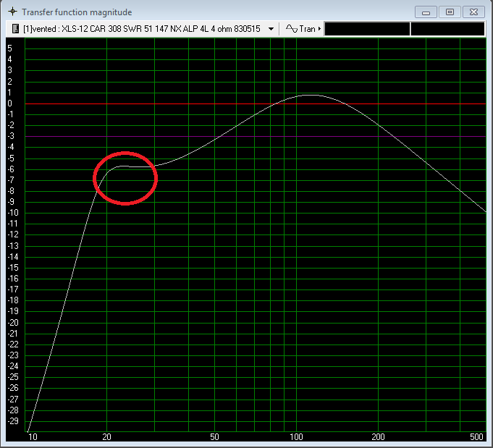Click the -29 dB axis label
This screenshot has height=448, width=493.
(13, 421)
